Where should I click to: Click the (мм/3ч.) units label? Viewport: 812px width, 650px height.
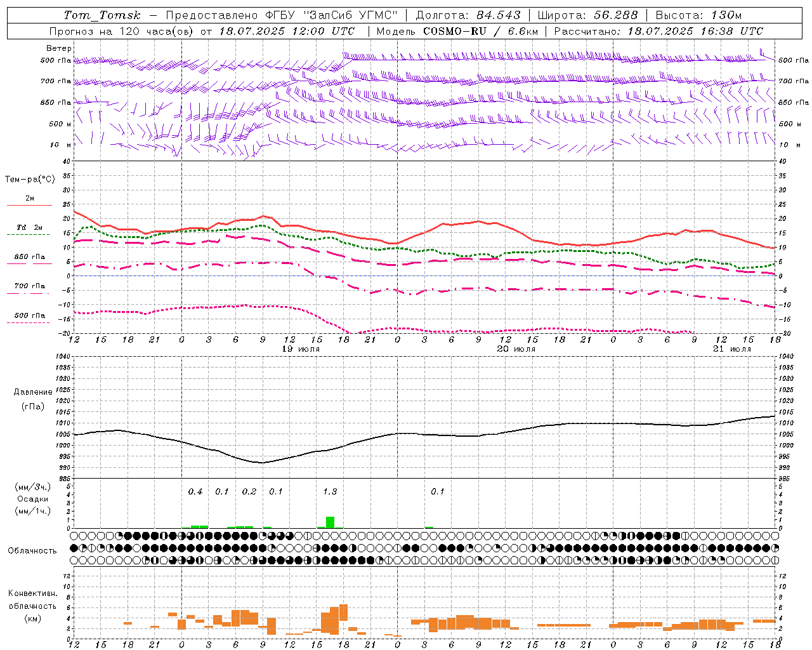(32, 487)
